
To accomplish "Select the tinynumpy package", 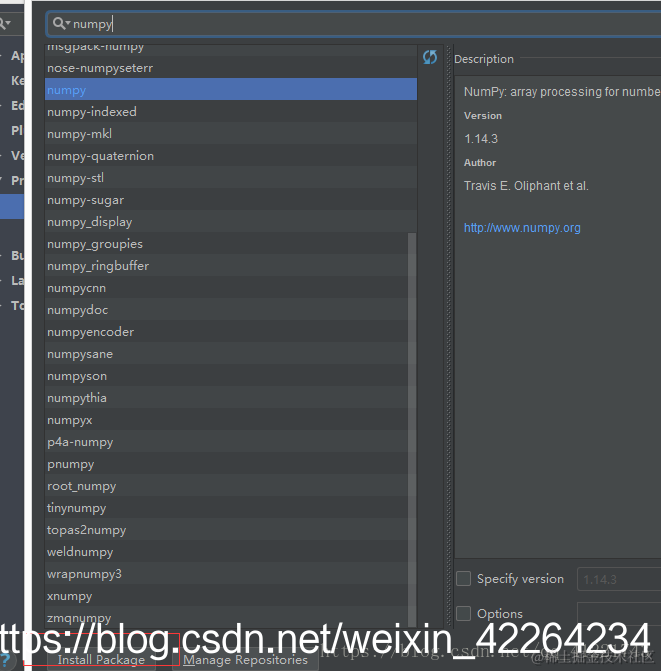I will 226,508.
